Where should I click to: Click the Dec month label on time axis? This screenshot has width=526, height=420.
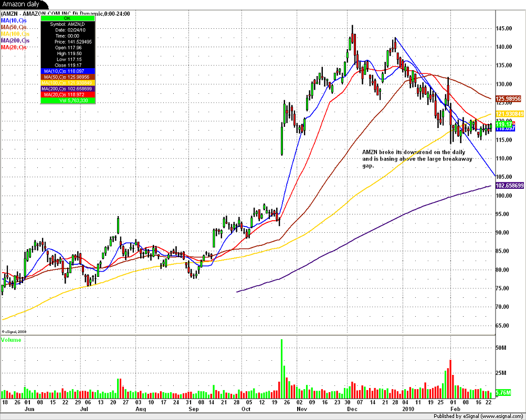click(x=353, y=410)
